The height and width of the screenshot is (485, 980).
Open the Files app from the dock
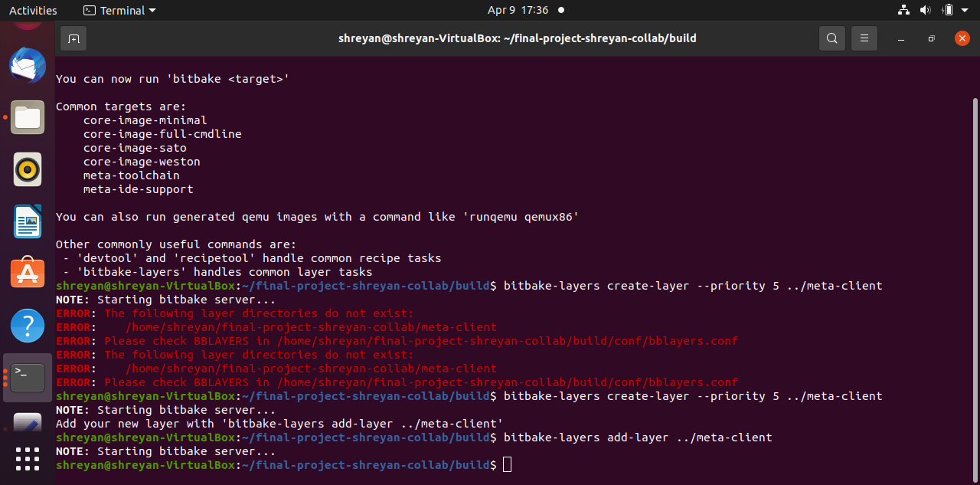[28, 117]
